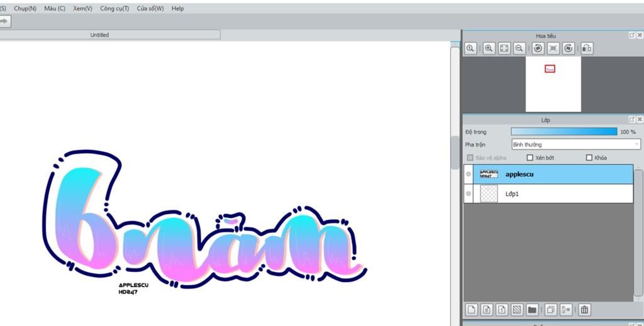644x326 pixels.
Task: Flip canvas view horizontally in navigator
Action: tap(587, 48)
